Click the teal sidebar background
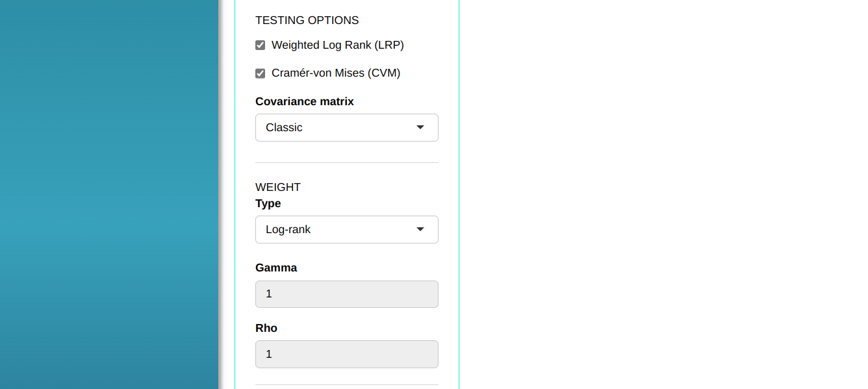 [x=108, y=195]
